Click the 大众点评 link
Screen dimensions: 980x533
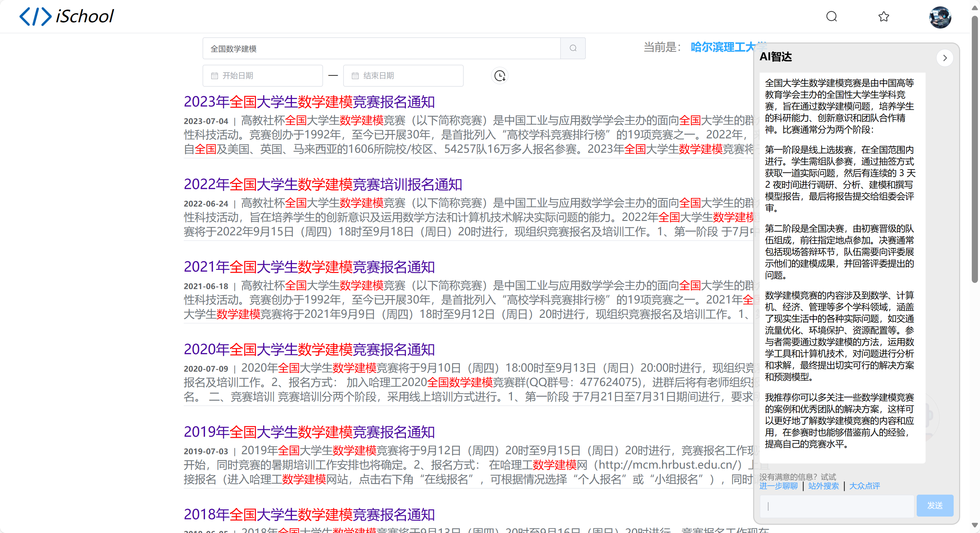click(864, 486)
